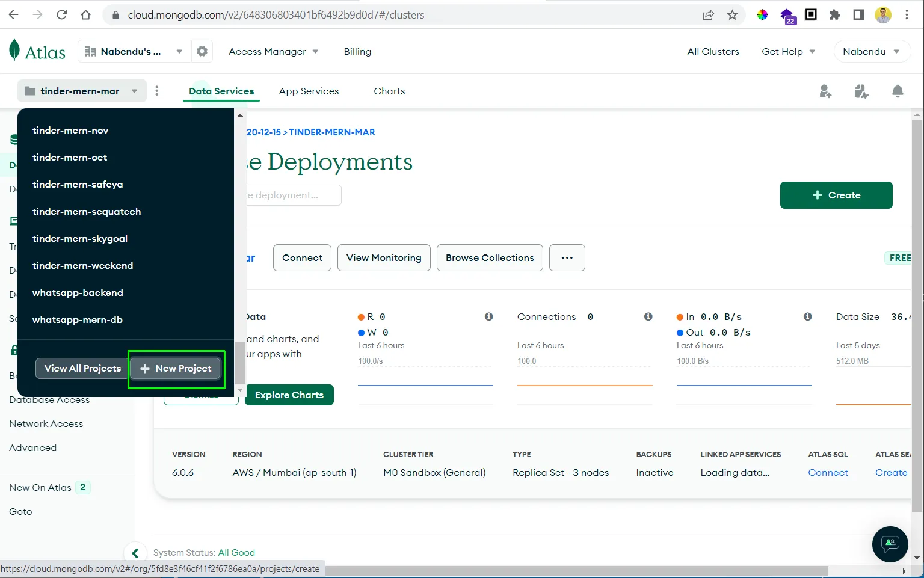Click the green Create button
The image size is (924, 578).
tap(836, 195)
